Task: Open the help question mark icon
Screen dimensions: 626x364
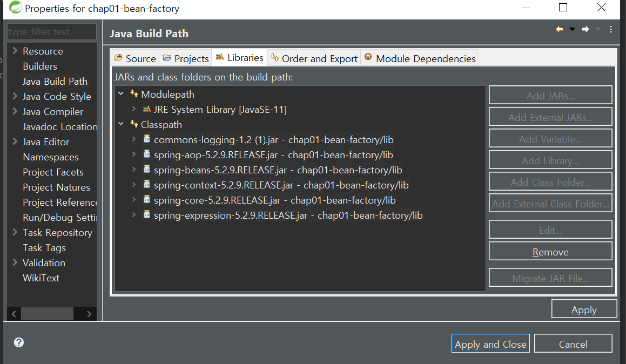Action: coord(19,342)
